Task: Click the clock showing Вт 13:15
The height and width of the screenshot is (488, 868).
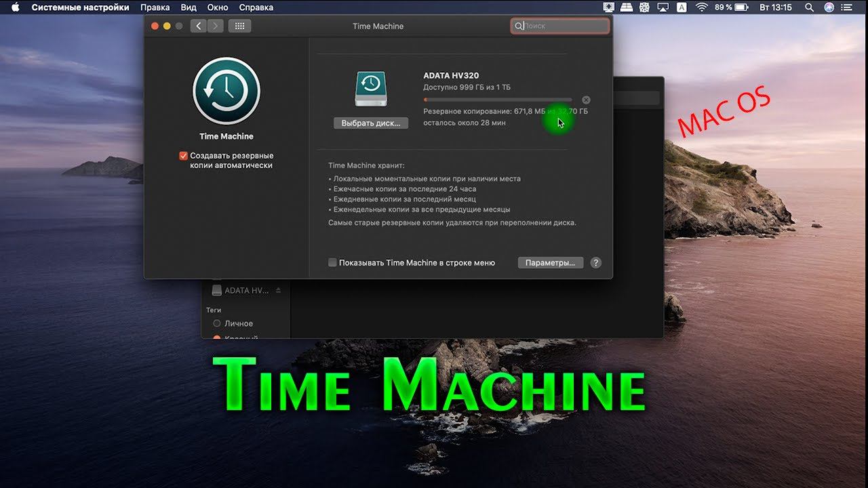Action: 776,7
